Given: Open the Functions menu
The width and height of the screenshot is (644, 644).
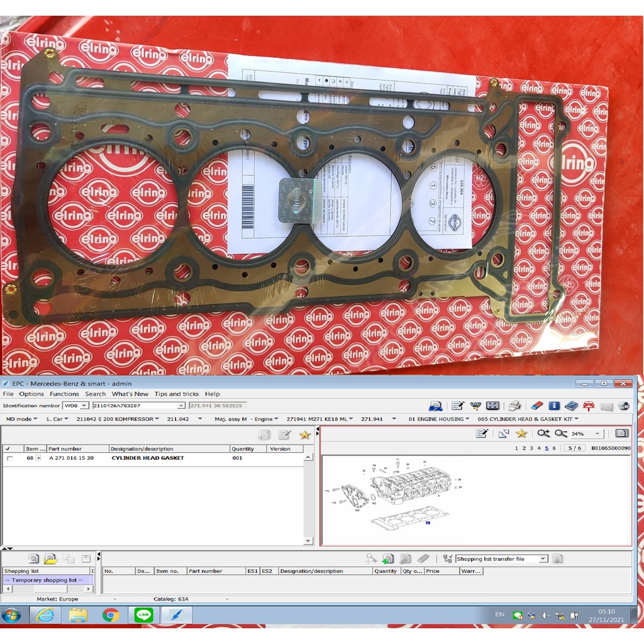Looking at the screenshot, I should click(64, 394).
